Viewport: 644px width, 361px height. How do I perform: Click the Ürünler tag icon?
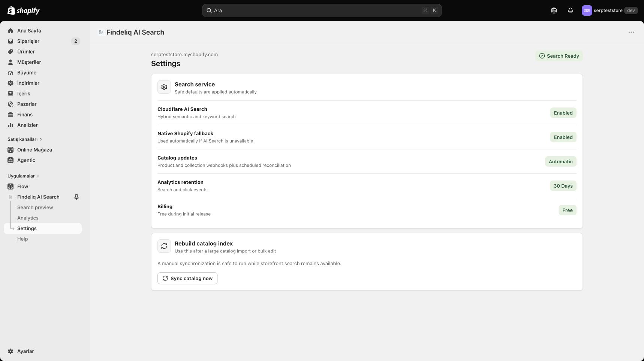pyautogui.click(x=10, y=52)
